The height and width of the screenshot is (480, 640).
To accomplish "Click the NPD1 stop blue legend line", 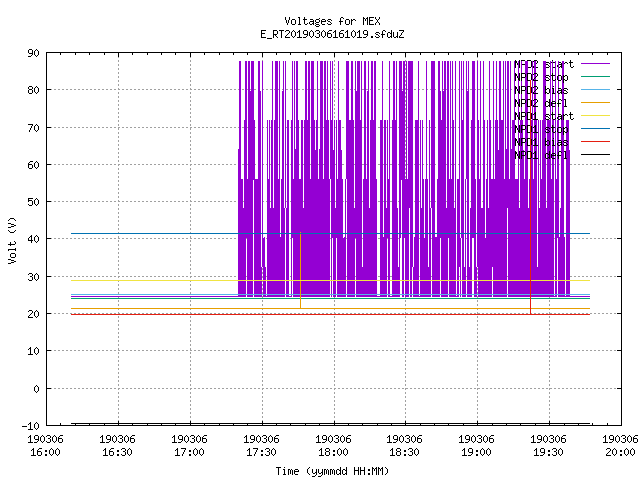I will pos(595,129).
